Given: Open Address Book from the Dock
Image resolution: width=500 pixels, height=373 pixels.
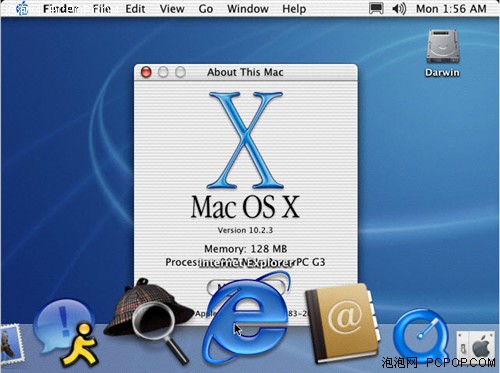Looking at the screenshot, I should point(343,323).
